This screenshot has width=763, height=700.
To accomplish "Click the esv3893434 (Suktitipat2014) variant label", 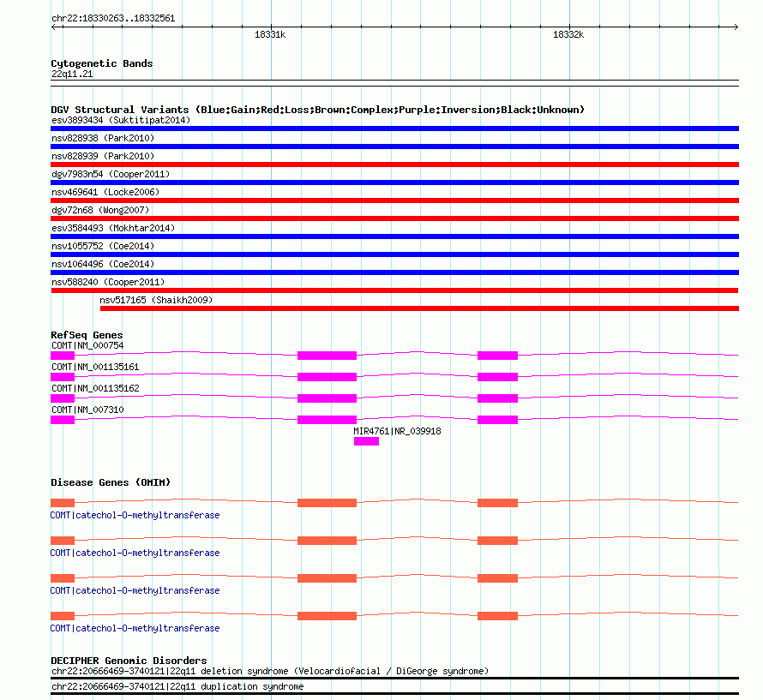I will [121, 120].
